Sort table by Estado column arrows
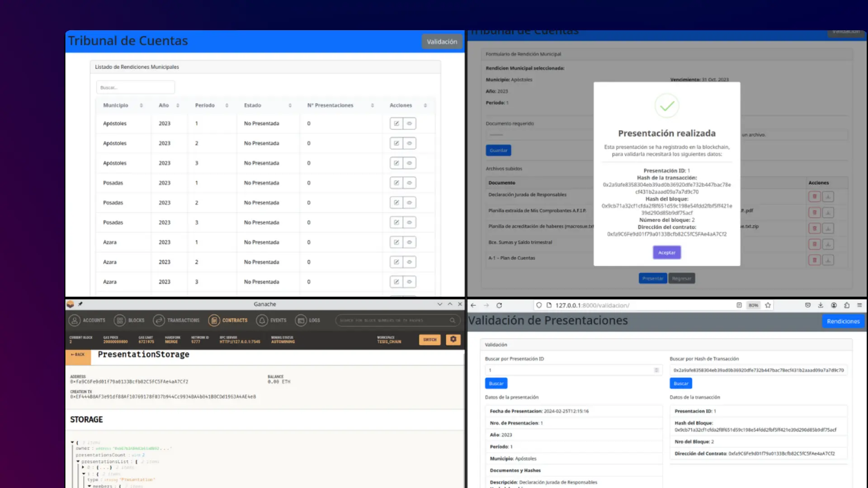Image resolution: width=868 pixels, height=488 pixels. (x=290, y=105)
